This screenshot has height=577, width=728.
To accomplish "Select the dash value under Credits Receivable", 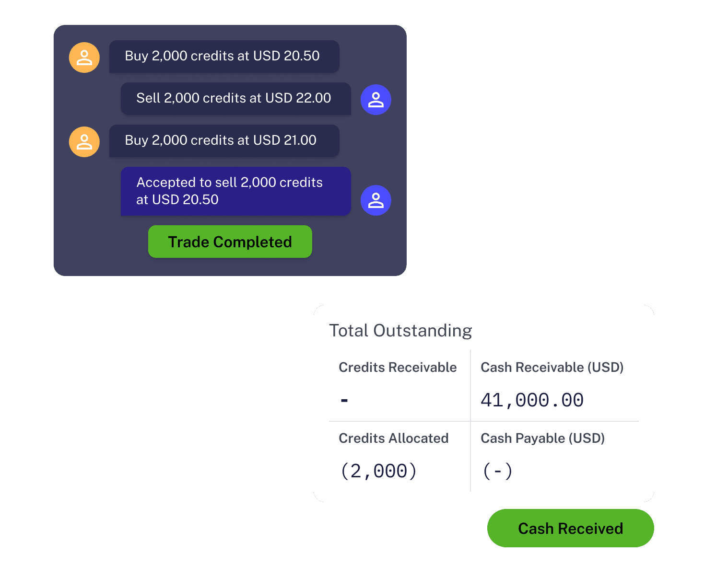I will pos(344,400).
